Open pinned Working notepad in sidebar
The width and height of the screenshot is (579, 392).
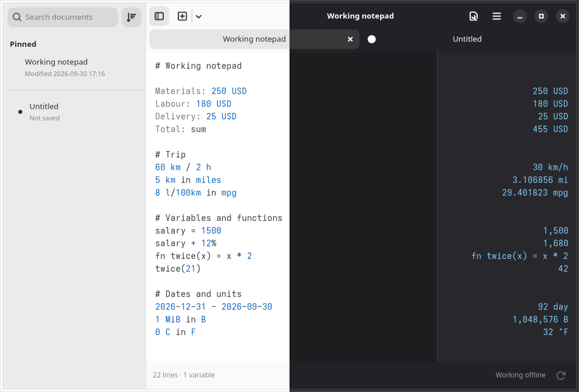point(74,67)
